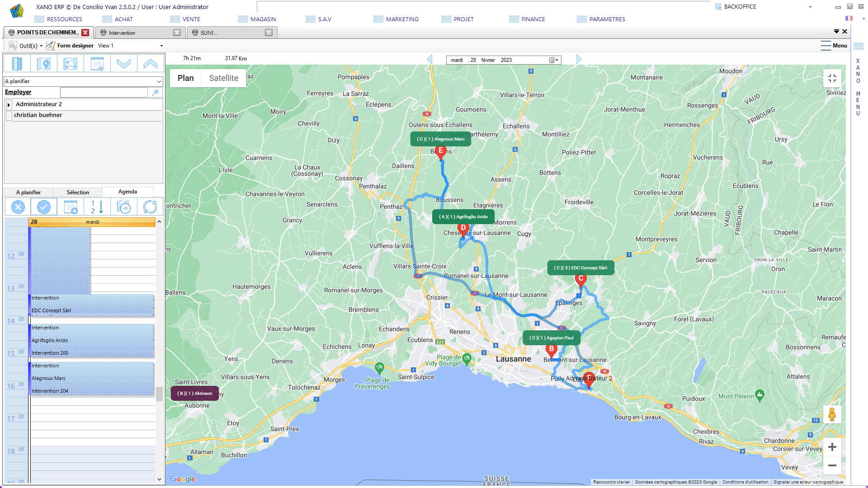Viewport: 868px width, 488px height.
Task: Close the SUIVI tab
Action: coord(269,33)
